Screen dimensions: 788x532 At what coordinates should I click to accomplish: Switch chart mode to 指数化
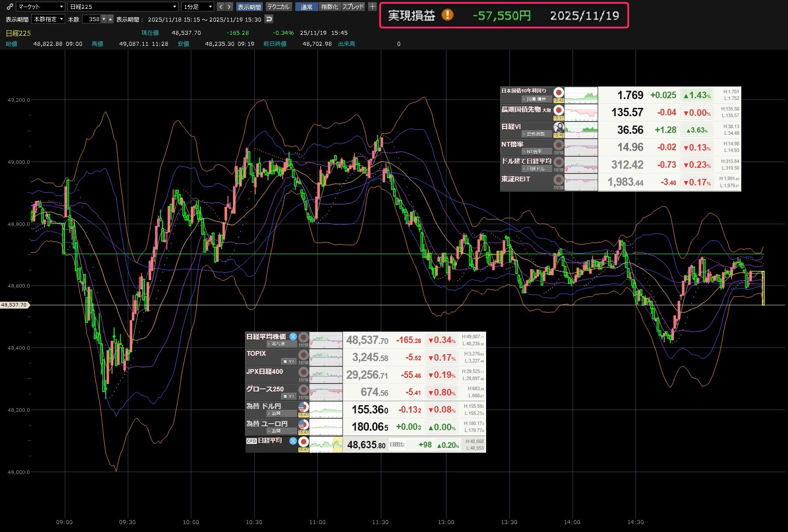[330, 7]
